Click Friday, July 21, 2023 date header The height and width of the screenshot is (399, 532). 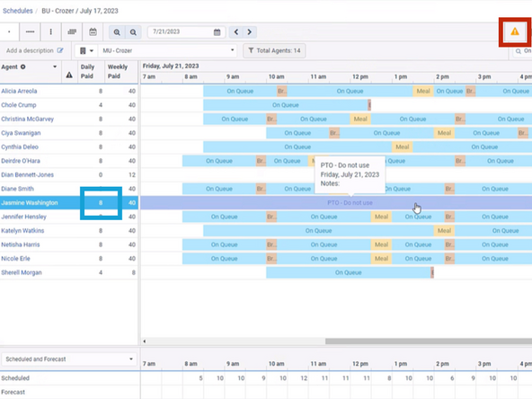[171, 66]
